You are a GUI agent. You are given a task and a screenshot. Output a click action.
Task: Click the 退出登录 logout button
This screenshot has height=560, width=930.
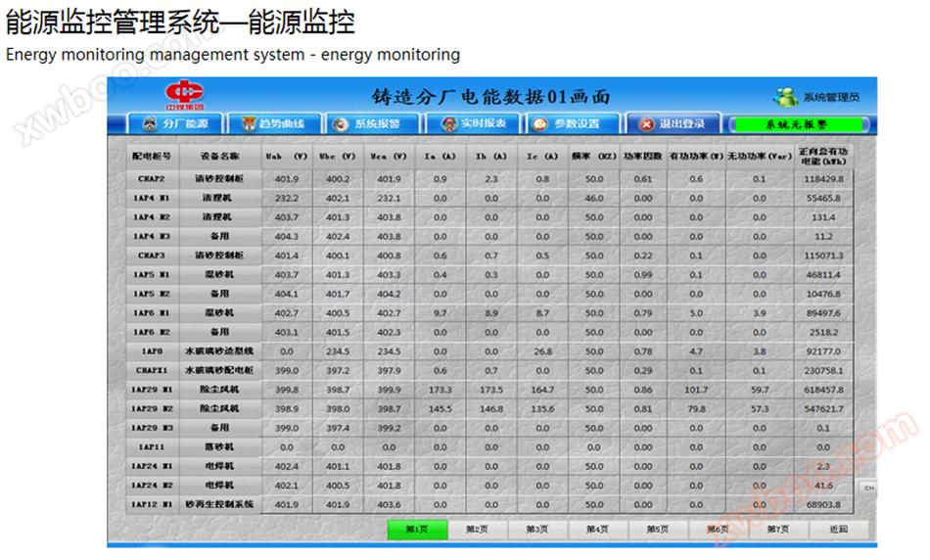coord(674,124)
